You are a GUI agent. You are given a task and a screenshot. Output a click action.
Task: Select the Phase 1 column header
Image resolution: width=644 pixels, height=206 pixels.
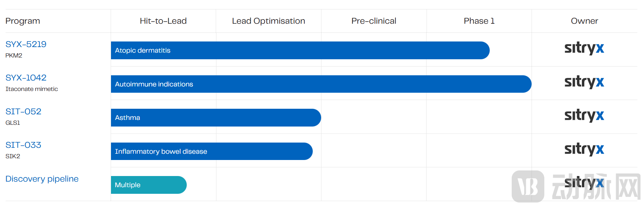coord(479,21)
